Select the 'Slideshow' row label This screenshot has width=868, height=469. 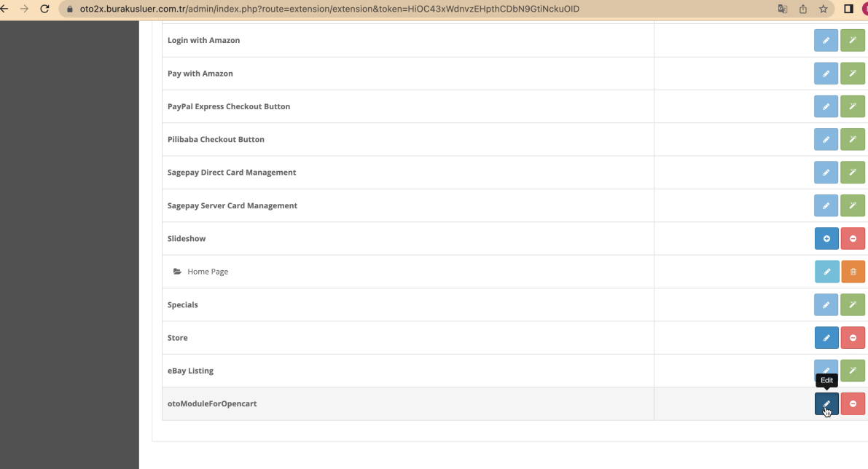coord(187,238)
